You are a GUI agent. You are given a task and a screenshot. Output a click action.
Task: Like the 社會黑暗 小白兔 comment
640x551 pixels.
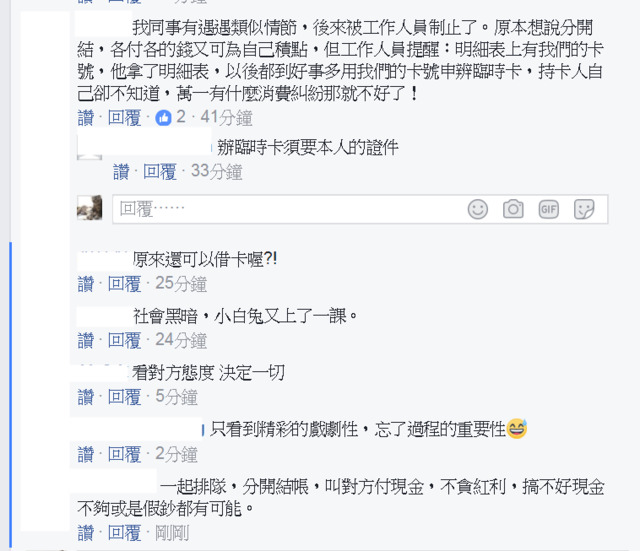pos(86,340)
